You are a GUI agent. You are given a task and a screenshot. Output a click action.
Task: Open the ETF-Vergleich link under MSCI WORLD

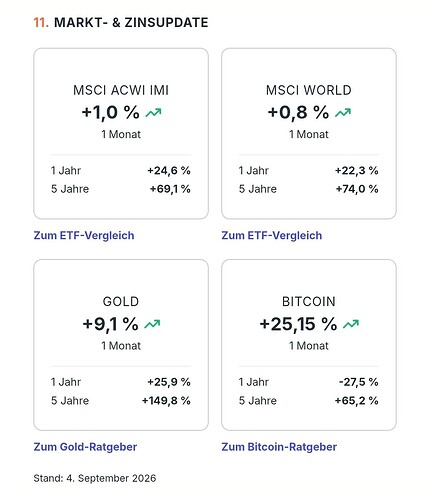point(272,235)
